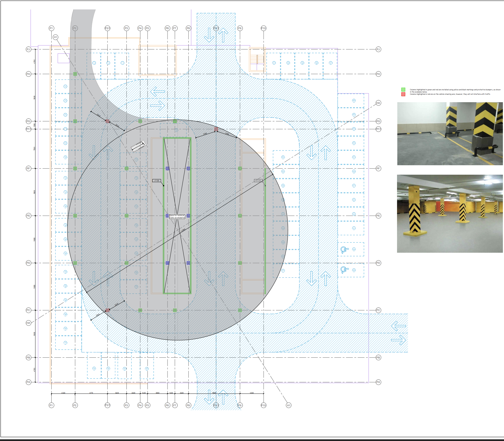Image resolution: width=504 pixels, height=441 pixels.
Task: Click the red column legend swatch
Action: click(403, 94)
